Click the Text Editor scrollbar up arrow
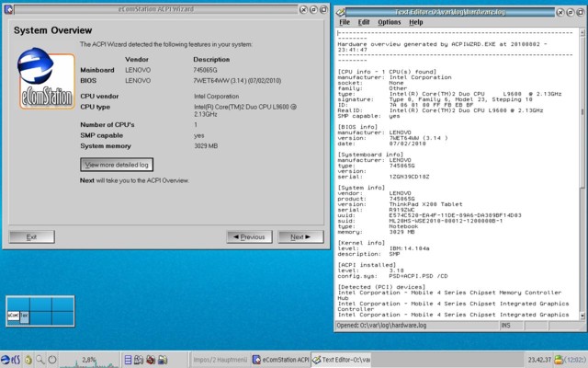This screenshot has width=588, height=368. pos(582,33)
